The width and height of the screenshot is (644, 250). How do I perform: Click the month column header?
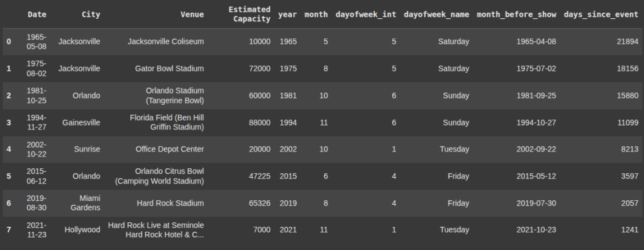[x=316, y=14]
